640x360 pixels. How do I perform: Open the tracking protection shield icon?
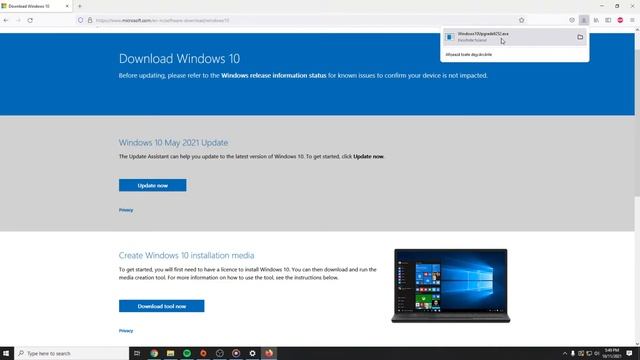click(80, 20)
